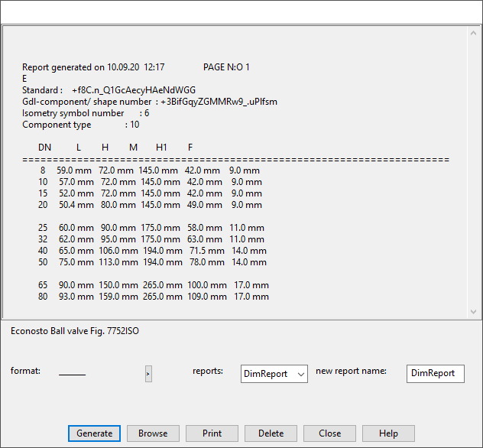Delete the selected report

pyautogui.click(x=271, y=433)
